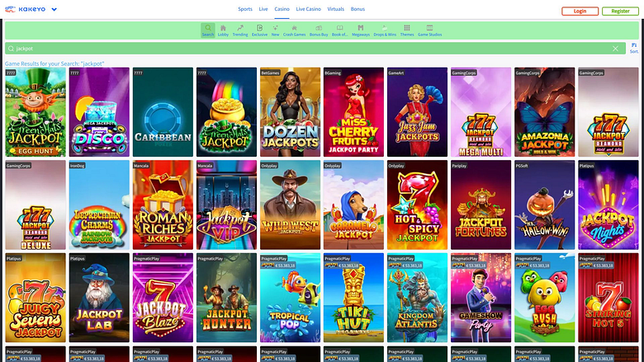Click the Kakeyo logo
Image resolution: width=644 pixels, height=362 pixels.
(26, 9)
